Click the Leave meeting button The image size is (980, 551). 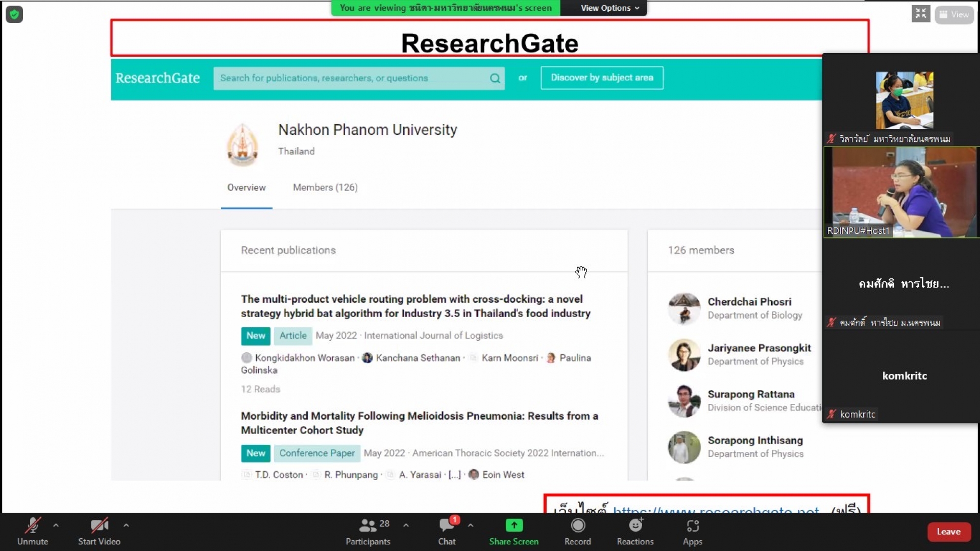point(948,532)
